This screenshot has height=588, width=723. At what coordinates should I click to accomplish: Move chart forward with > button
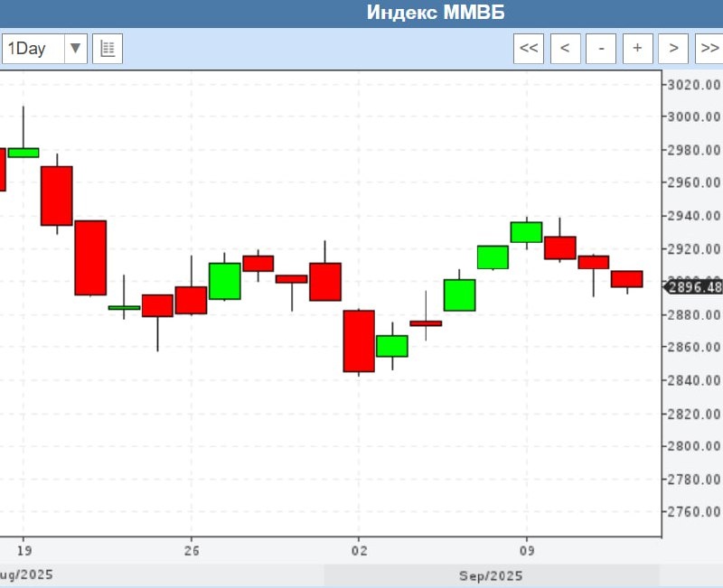(x=673, y=49)
